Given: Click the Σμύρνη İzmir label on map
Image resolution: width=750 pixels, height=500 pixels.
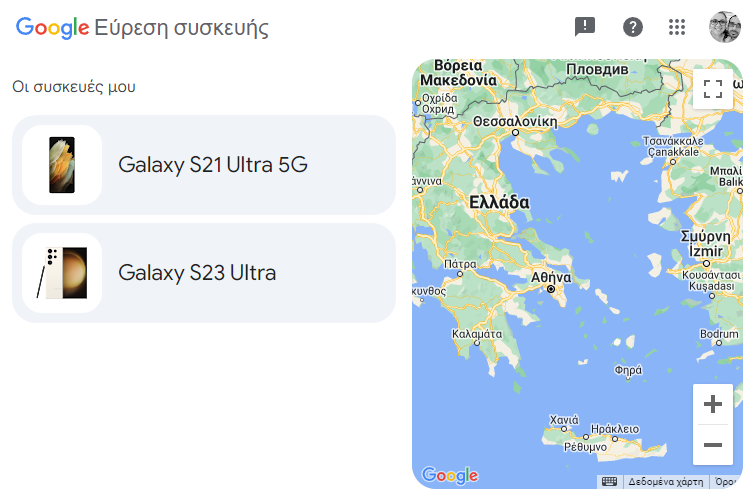Looking at the screenshot, I should [x=706, y=244].
